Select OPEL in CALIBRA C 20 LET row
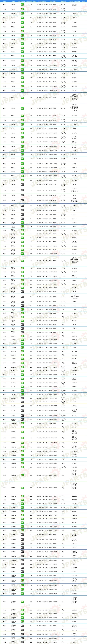Image resolution: width=87 pixels, height=644 pixels. (x=4, y=351)
